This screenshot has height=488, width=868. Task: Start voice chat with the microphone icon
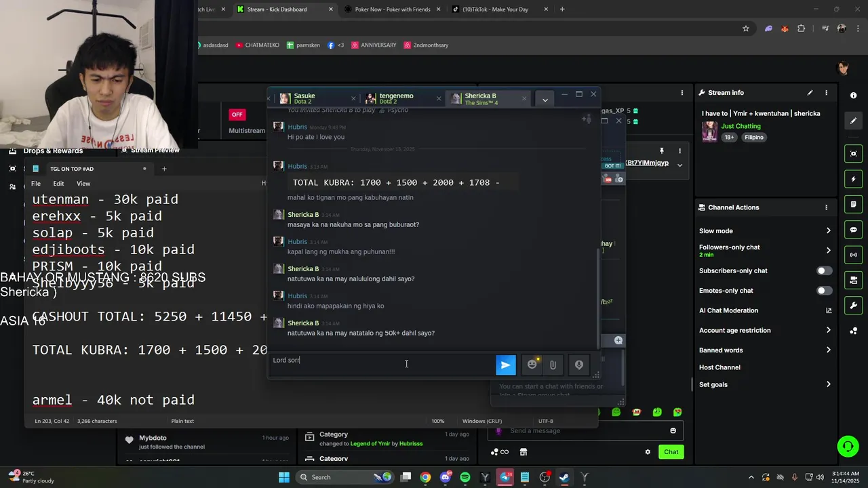pos(579,365)
